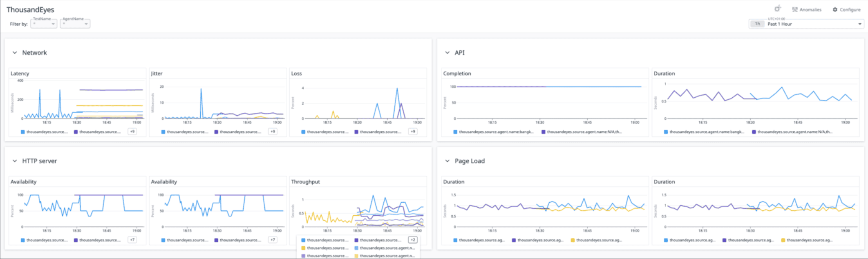868x259 pixels.
Task: Expand the +9 legend badge under Jitter
Action: (273, 132)
